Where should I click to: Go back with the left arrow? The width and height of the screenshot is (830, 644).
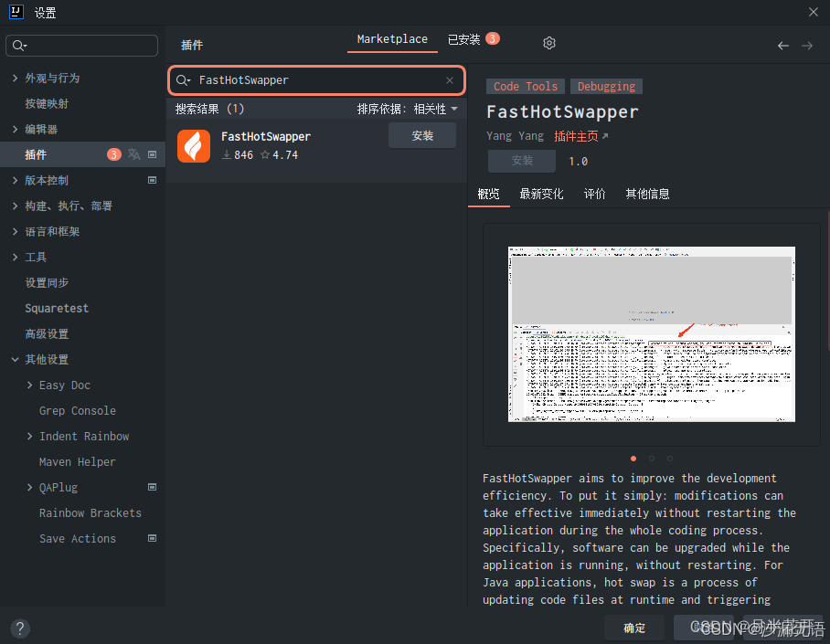(x=782, y=46)
